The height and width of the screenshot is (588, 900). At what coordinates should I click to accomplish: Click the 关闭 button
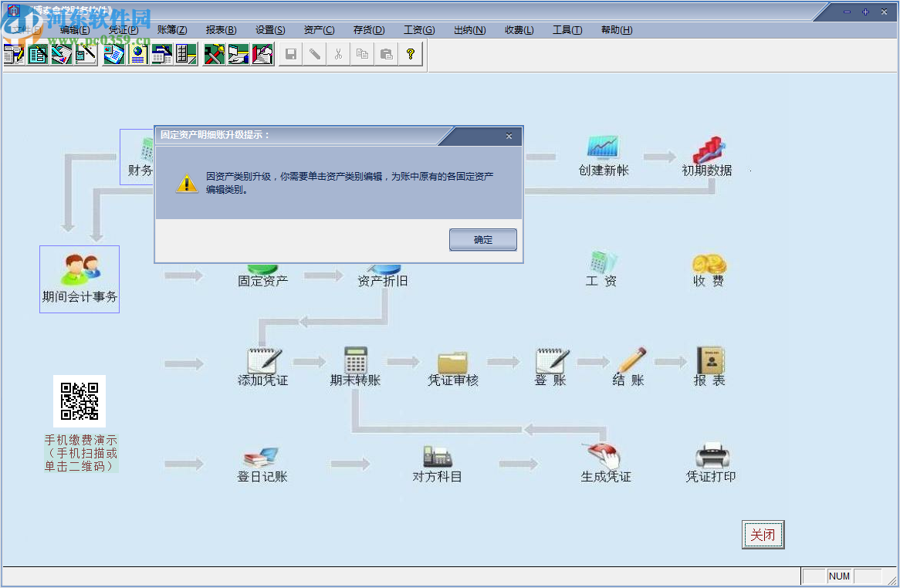pos(763,535)
